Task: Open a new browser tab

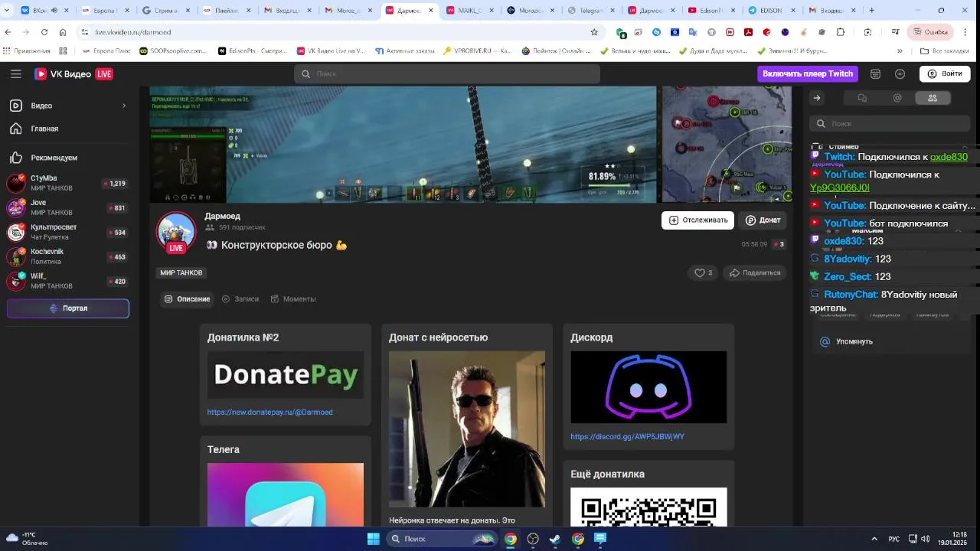Action: (871, 11)
